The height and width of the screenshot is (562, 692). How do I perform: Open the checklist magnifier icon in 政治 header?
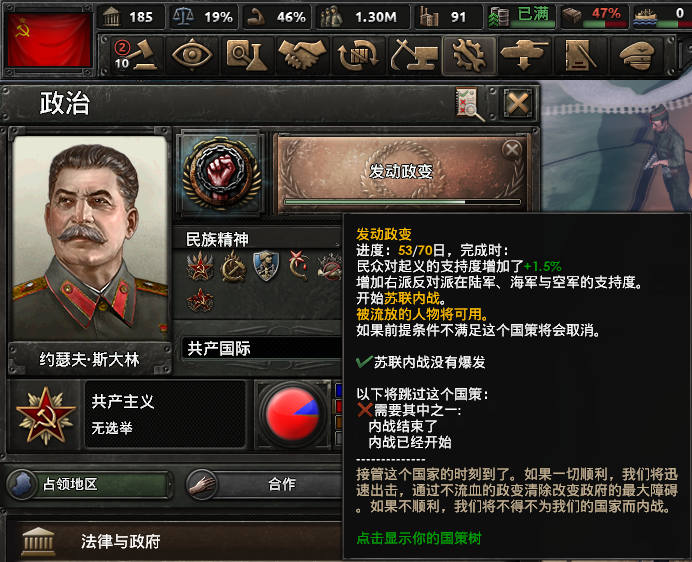coord(470,104)
